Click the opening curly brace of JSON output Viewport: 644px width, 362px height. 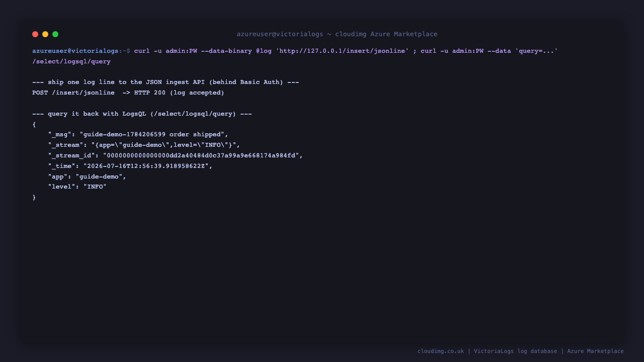click(34, 124)
